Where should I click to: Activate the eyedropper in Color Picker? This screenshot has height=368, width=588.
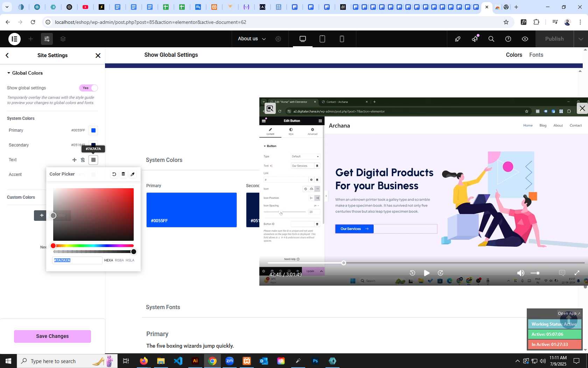click(x=133, y=174)
